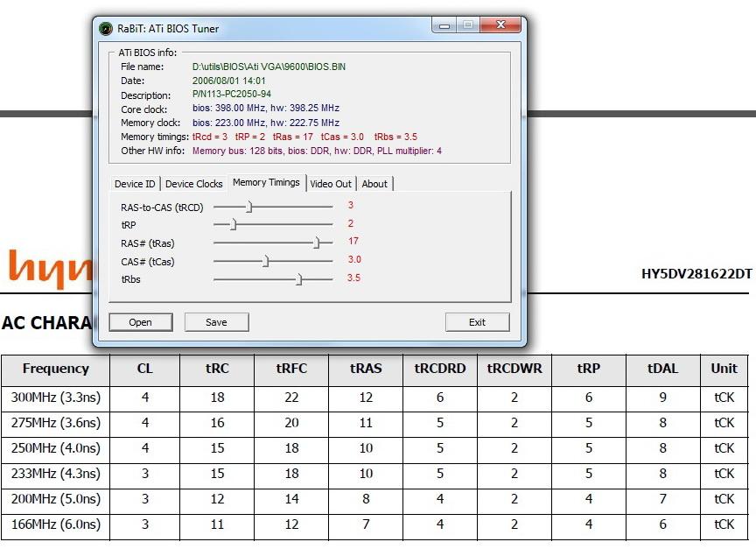Click the tRas = 17 info text

coord(293,137)
